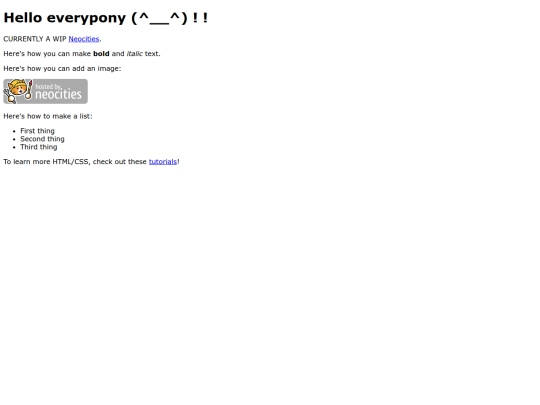Open the Neocities hyperlink

click(x=84, y=39)
